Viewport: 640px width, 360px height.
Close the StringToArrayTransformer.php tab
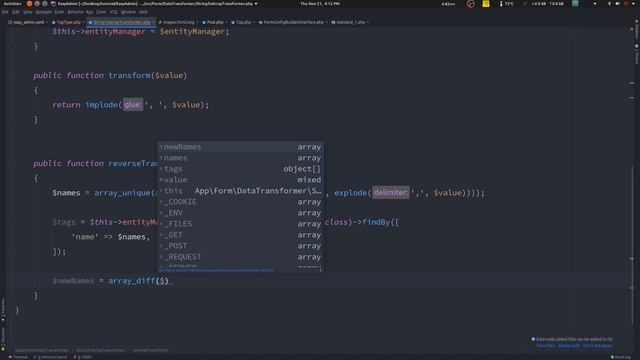tap(153, 22)
